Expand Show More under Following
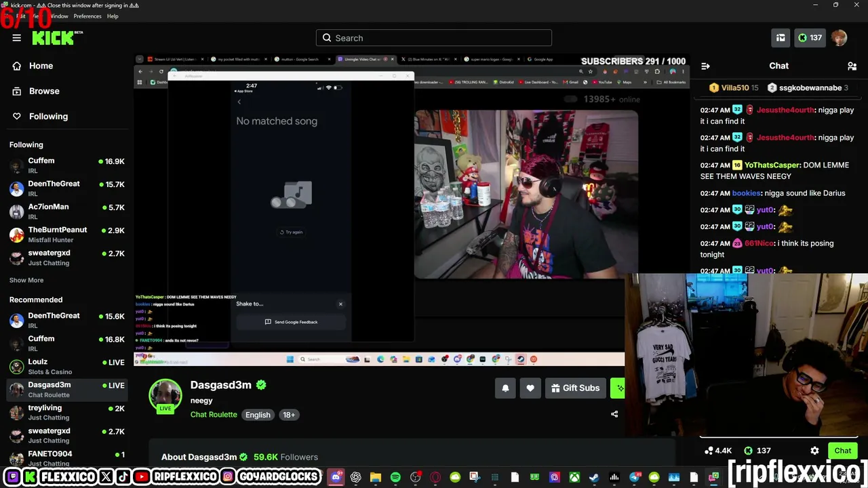868x488 pixels. 26,280
